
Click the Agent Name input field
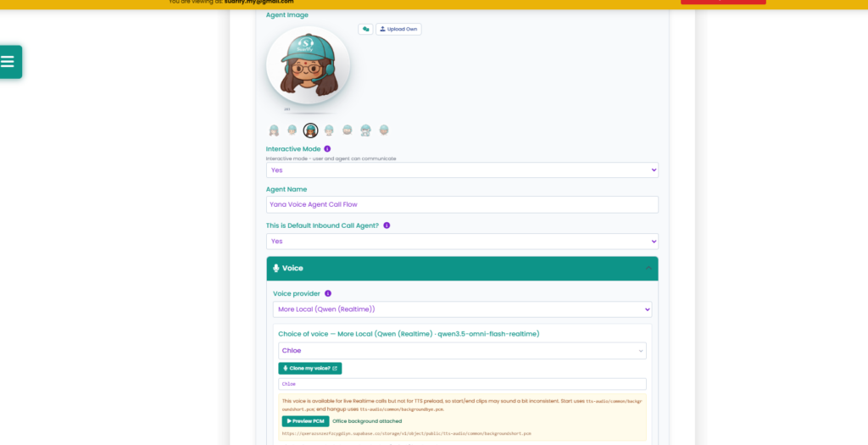(462, 204)
